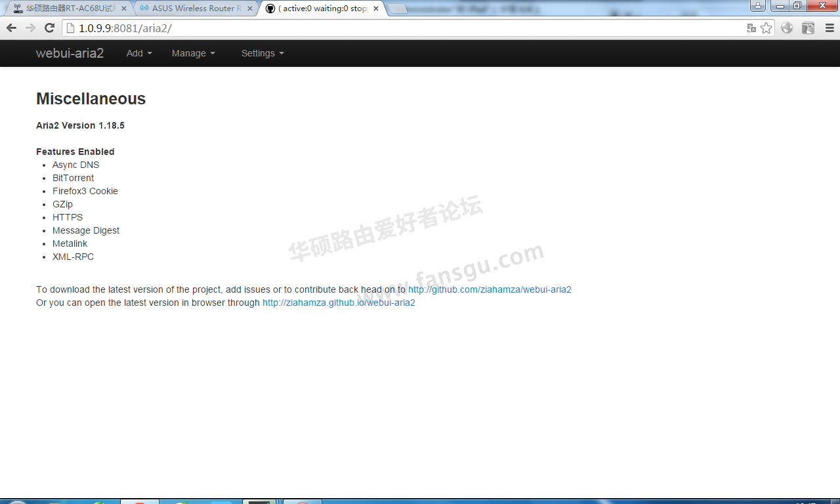Click the user profile icon in the title bar
The width and height of the screenshot is (840, 504).
pos(758,5)
